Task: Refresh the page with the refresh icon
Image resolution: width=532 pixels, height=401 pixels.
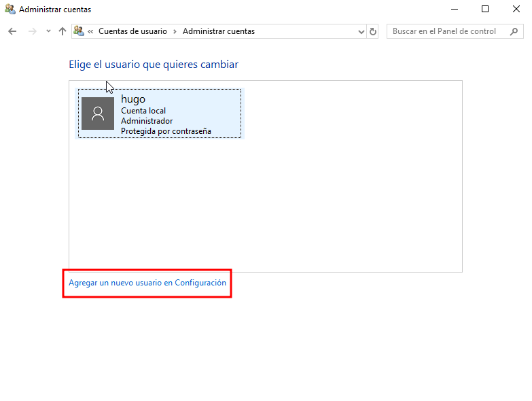Action: [x=373, y=31]
